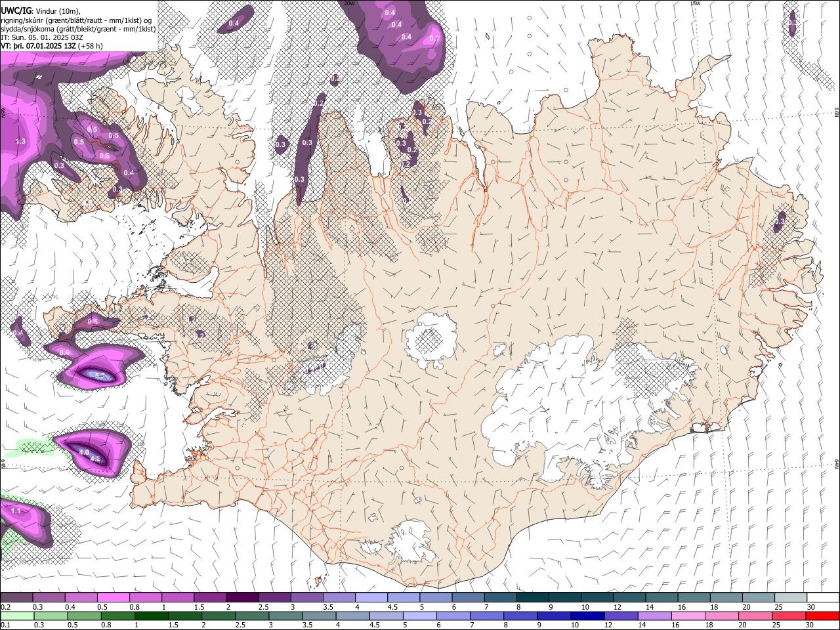The image size is (840, 630).
Task: Click the '25' label, lower legend row
Action: [776, 625]
